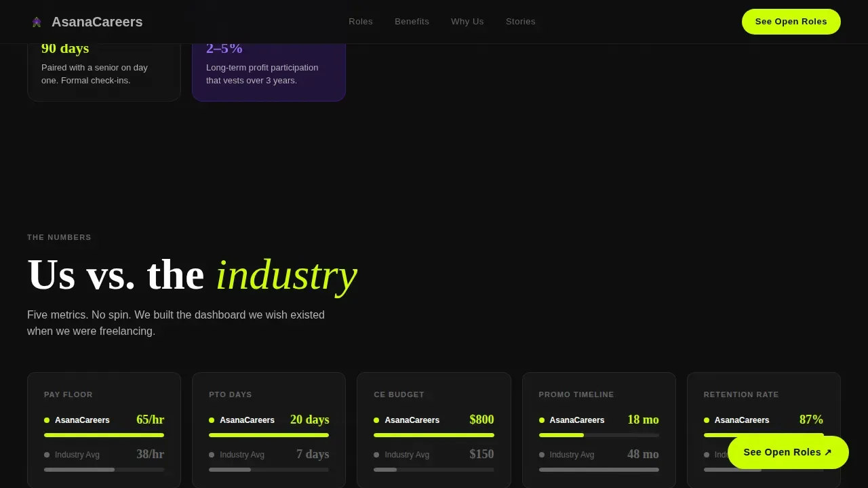Click the Five metrics. No spin description

(x=176, y=323)
